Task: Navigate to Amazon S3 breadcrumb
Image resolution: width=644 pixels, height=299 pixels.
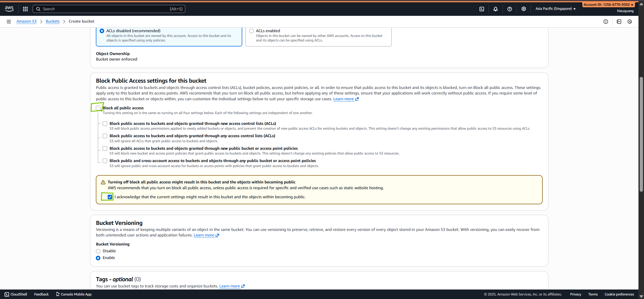Action: (x=26, y=21)
